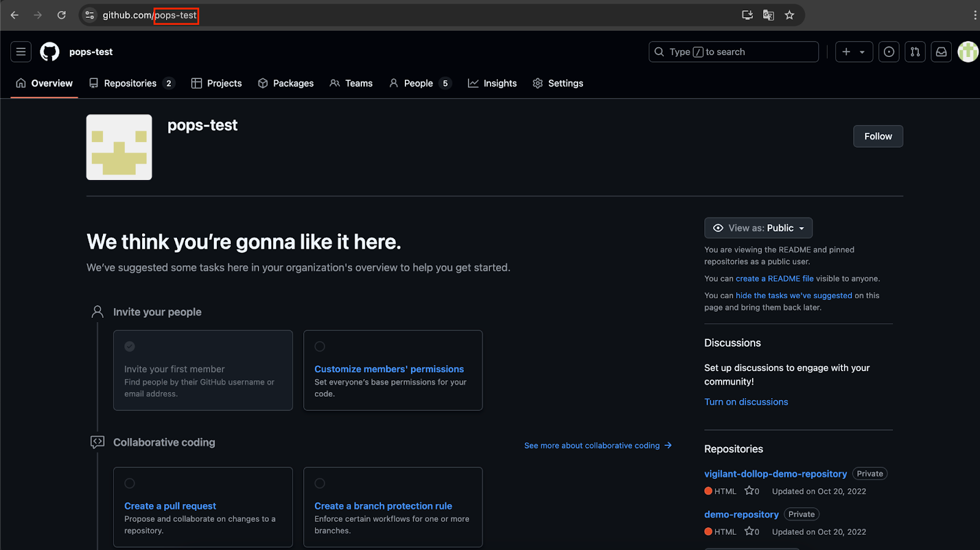
Task: Click the Discussions sidebar heading
Action: (733, 343)
